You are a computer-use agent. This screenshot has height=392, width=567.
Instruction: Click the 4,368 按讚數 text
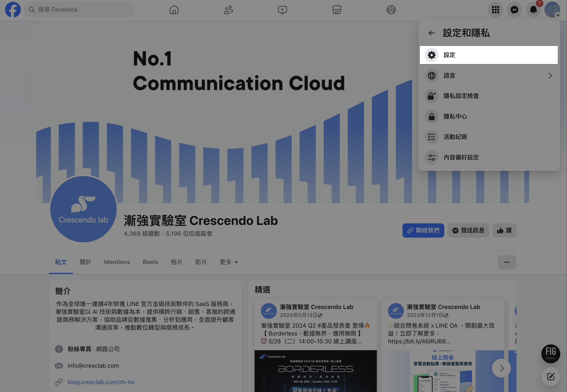(x=142, y=234)
